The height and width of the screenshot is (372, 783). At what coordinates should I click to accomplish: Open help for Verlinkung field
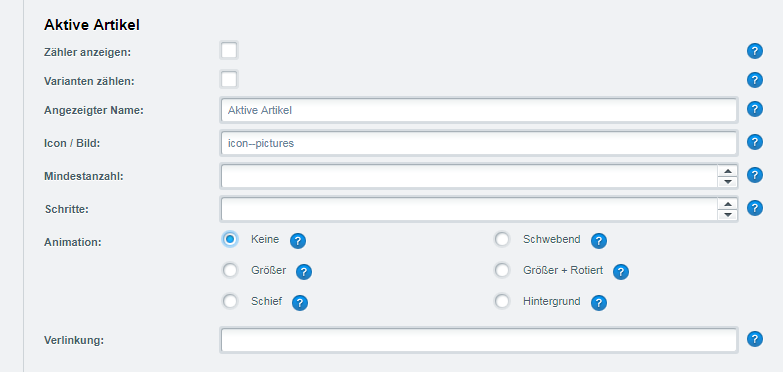pyautogui.click(x=755, y=339)
